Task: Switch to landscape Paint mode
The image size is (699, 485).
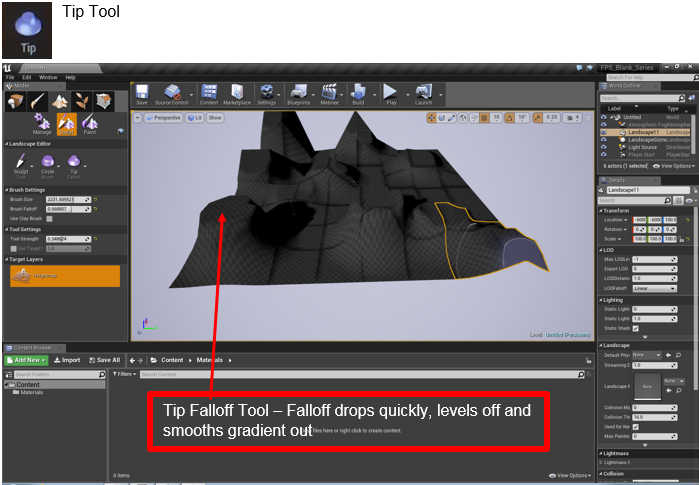Action: tap(90, 123)
